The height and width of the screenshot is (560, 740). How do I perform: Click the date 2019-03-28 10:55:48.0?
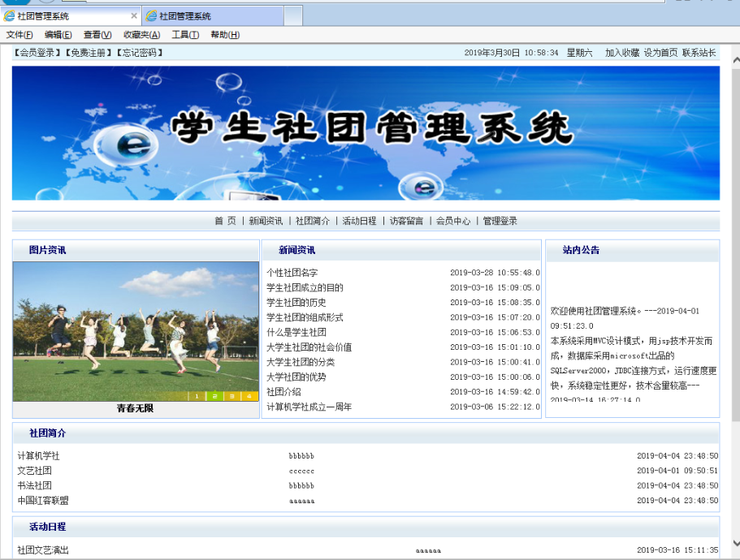click(x=495, y=273)
